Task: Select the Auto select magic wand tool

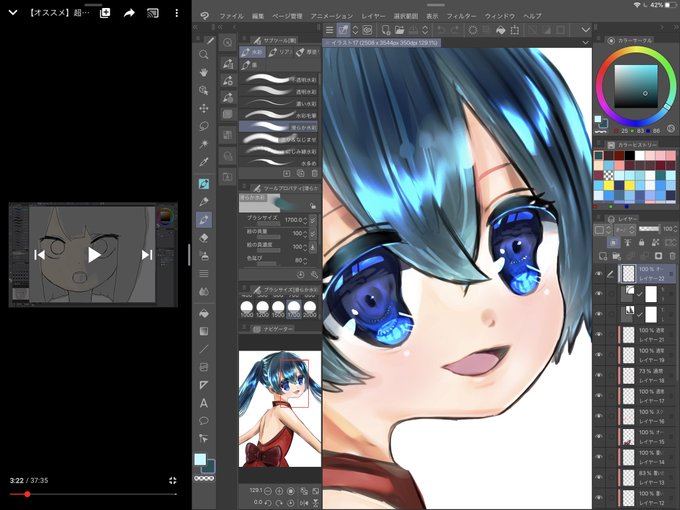Action: pyautogui.click(x=203, y=144)
